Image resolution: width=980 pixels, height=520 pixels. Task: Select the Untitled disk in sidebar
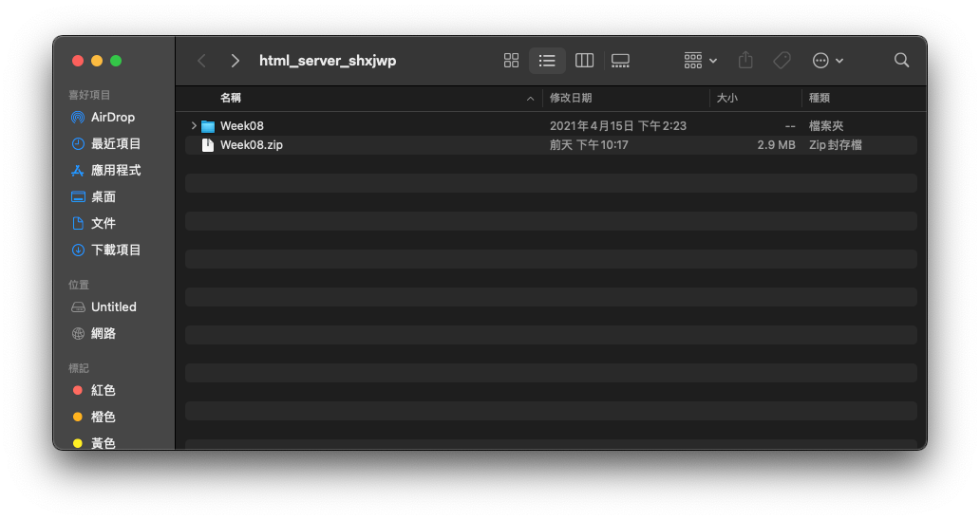[113, 307]
